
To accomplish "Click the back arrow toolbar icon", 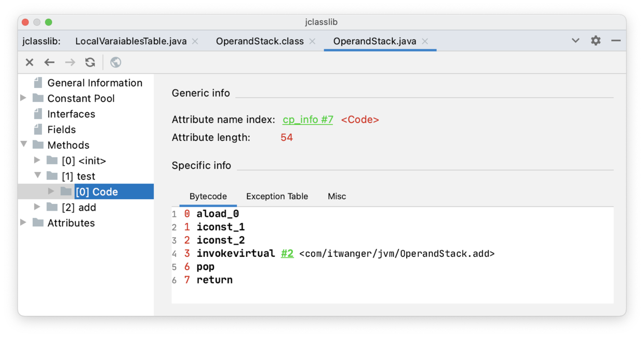I will [49, 62].
